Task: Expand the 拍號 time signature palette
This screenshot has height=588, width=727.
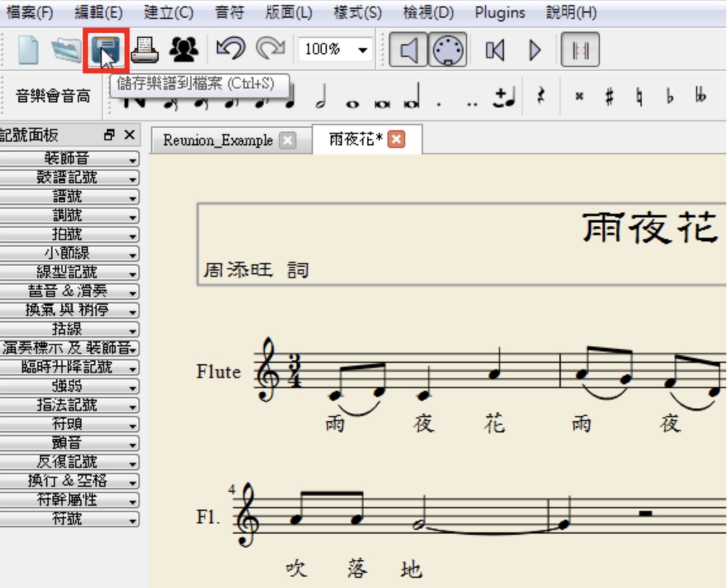Action: pyautogui.click(x=69, y=235)
